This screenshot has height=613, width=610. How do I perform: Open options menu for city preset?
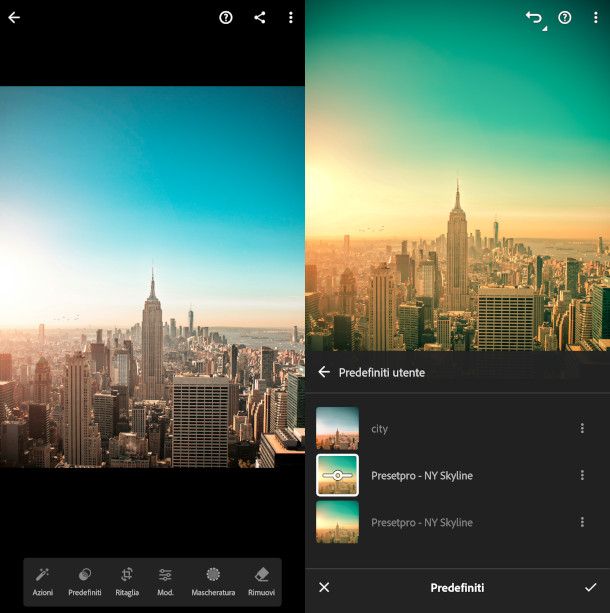582,429
